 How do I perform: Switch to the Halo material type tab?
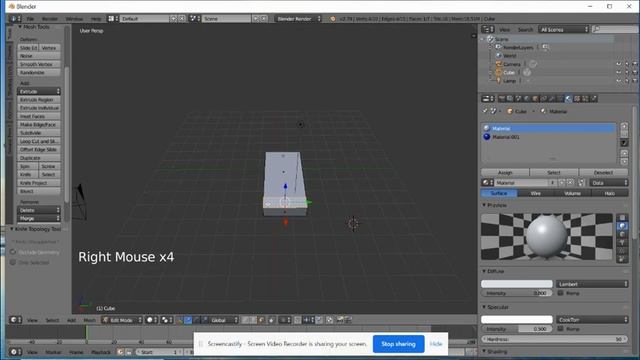(x=609, y=193)
